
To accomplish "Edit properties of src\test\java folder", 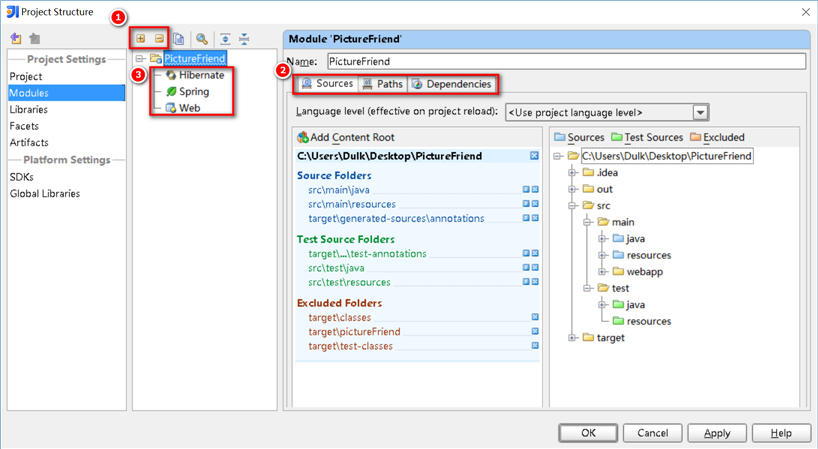I will pos(526,268).
